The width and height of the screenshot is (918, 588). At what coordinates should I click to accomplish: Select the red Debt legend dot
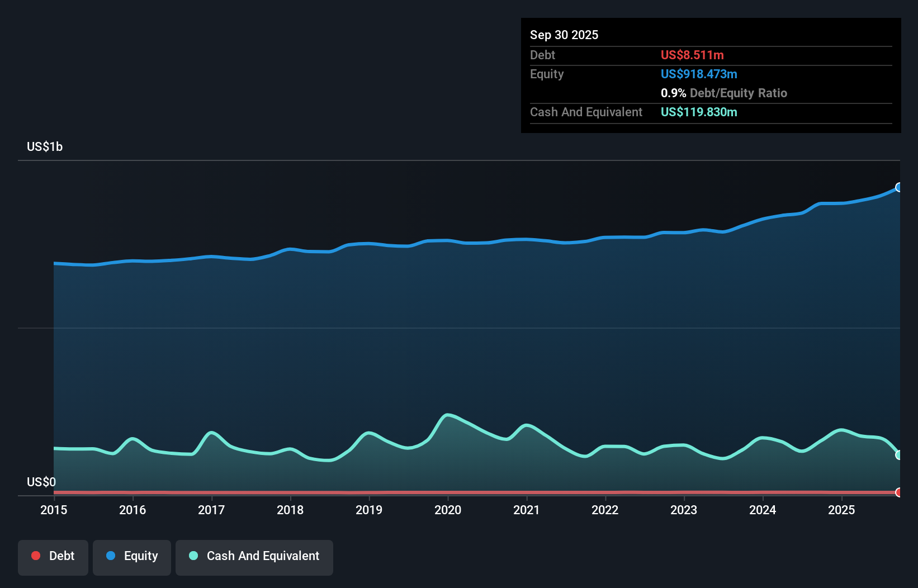point(35,556)
